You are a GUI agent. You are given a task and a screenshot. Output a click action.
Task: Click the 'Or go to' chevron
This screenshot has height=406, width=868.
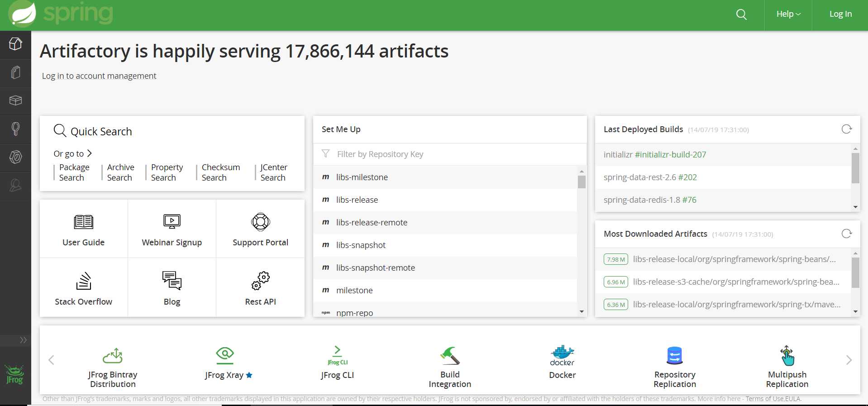89,153
